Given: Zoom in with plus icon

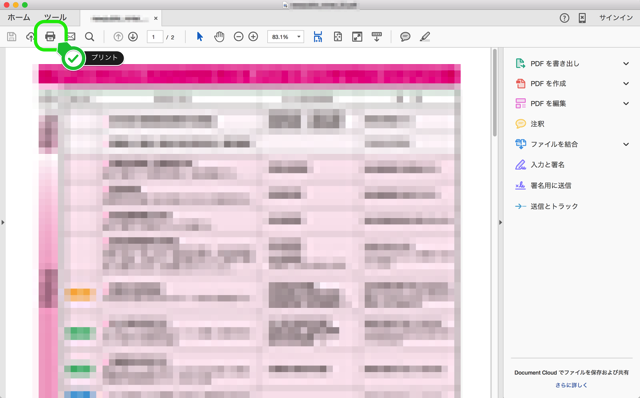Looking at the screenshot, I should click(x=253, y=37).
